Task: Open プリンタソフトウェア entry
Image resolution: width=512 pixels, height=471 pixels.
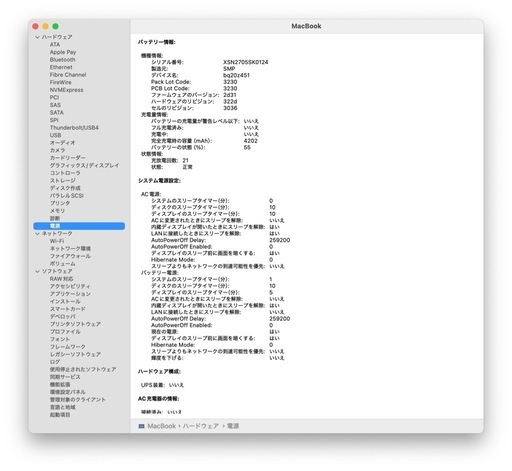Action: pos(75,324)
